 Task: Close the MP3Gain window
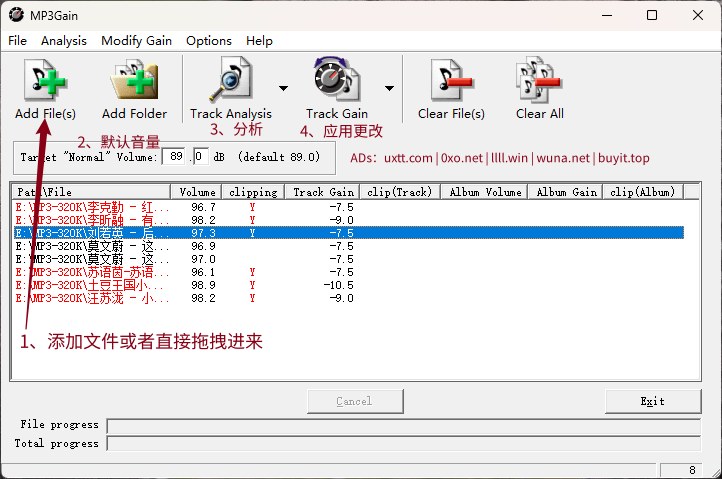(698, 15)
